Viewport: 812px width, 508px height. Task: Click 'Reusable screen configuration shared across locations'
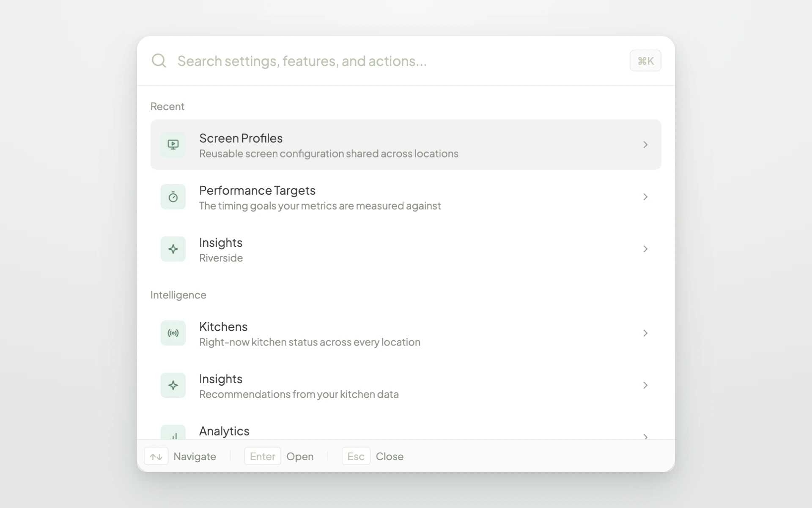(x=329, y=154)
